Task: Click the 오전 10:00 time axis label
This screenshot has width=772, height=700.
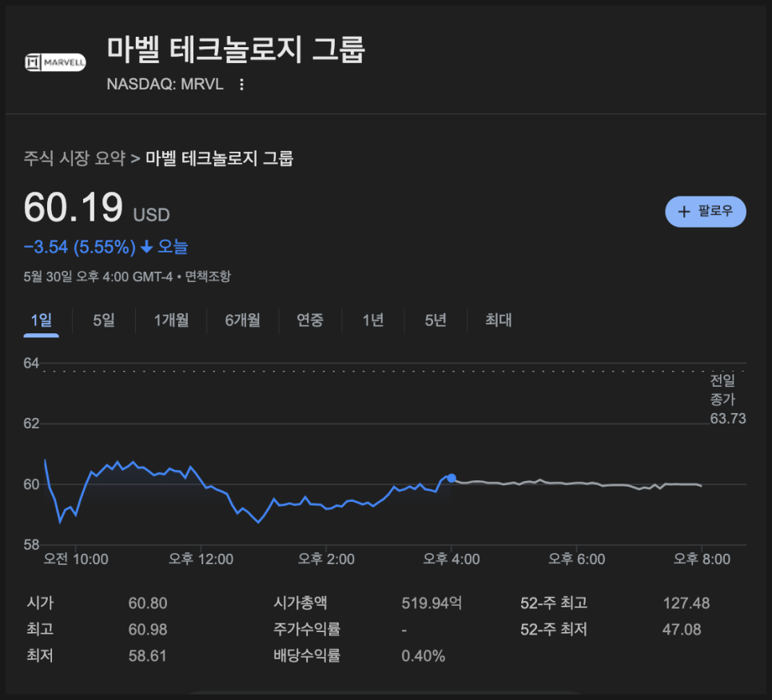Action: click(x=76, y=559)
